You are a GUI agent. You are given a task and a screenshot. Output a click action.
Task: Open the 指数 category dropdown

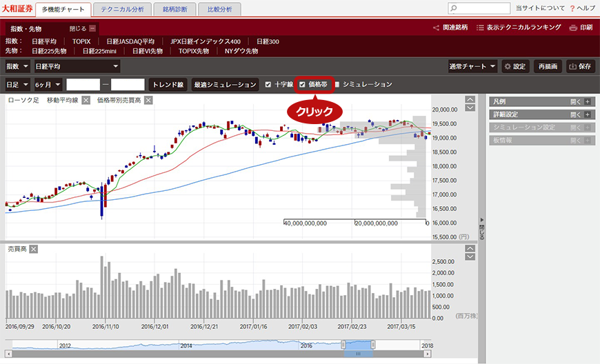[18, 67]
